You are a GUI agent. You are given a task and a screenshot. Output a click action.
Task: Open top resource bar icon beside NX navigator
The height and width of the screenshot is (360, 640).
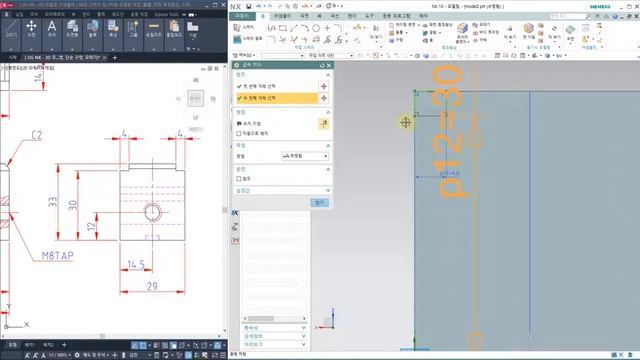235,213
